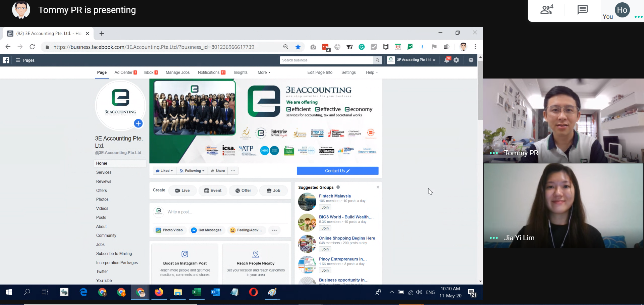644x305 pixels.
Task: Open meeting options dots beside You
Action: pos(638,16)
